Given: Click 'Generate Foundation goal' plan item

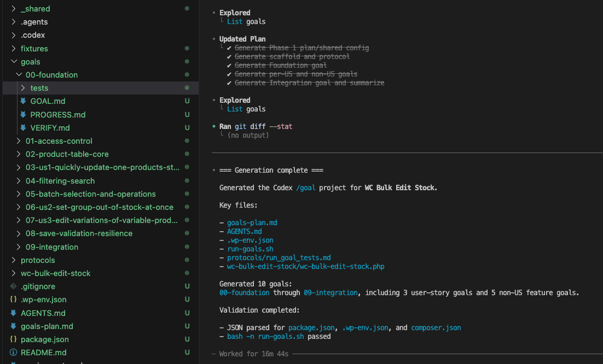Looking at the screenshot, I should tap(281, 65).
